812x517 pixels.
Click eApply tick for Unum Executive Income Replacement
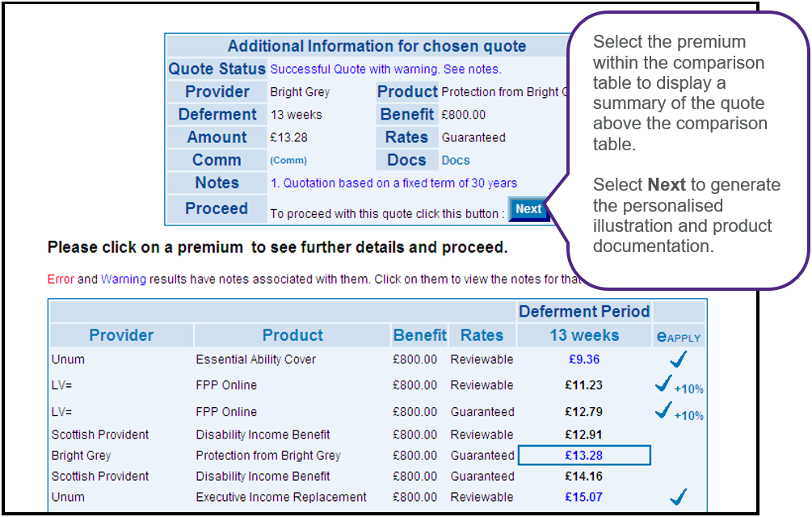678,497
